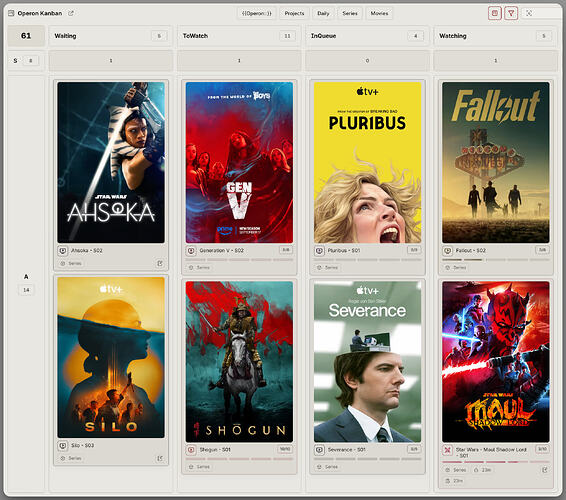This screenshot has width=566, height=500.
Task: Click the episode counter on Generation V card
Action: (286, 250)
